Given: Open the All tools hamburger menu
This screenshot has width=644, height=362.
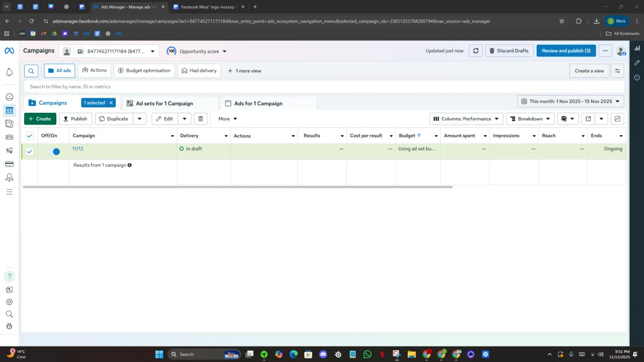Looking at the screenshot, I should [x=9, y=192].
